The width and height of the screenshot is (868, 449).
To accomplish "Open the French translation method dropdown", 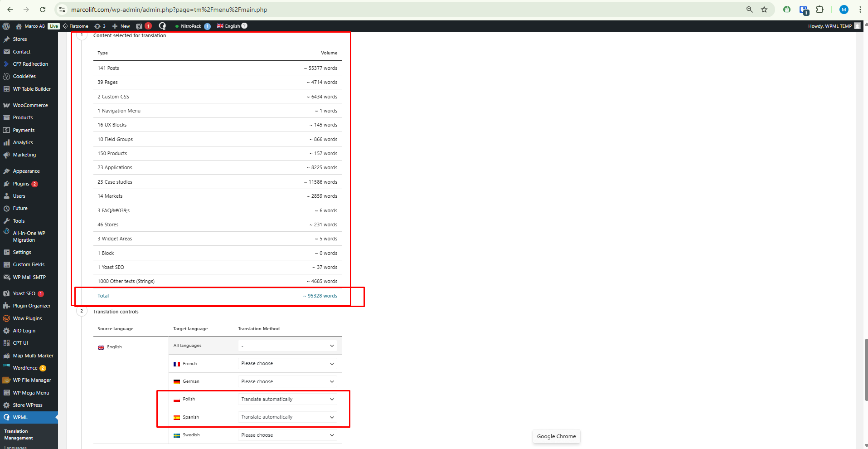I will (287, 364).
